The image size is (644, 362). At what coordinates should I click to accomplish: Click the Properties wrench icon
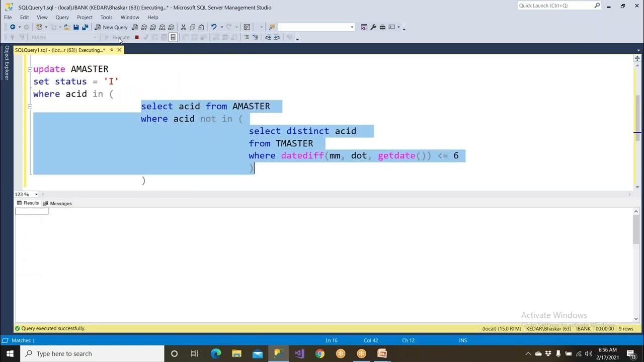tap(373, 27)
